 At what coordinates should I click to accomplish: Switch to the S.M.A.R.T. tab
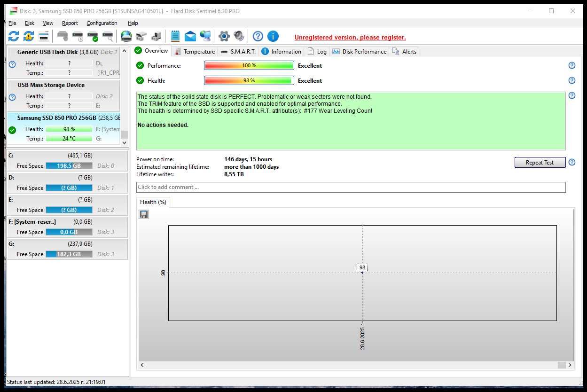click(x=238, y=51)
